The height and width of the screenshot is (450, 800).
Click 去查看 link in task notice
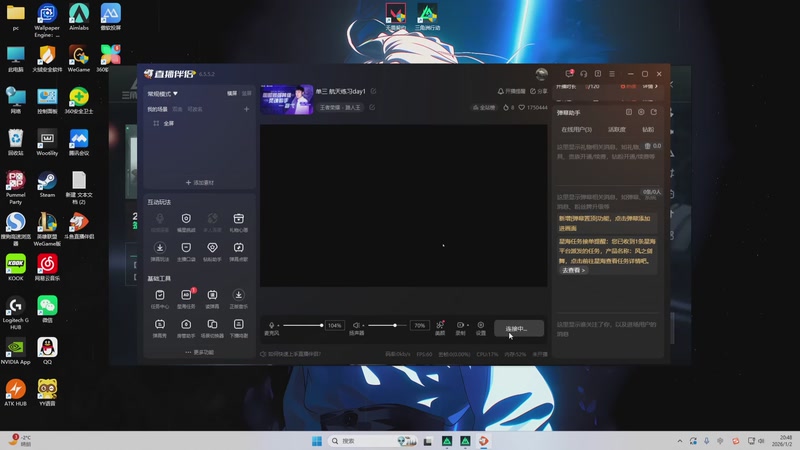click(x=573, y=270)
